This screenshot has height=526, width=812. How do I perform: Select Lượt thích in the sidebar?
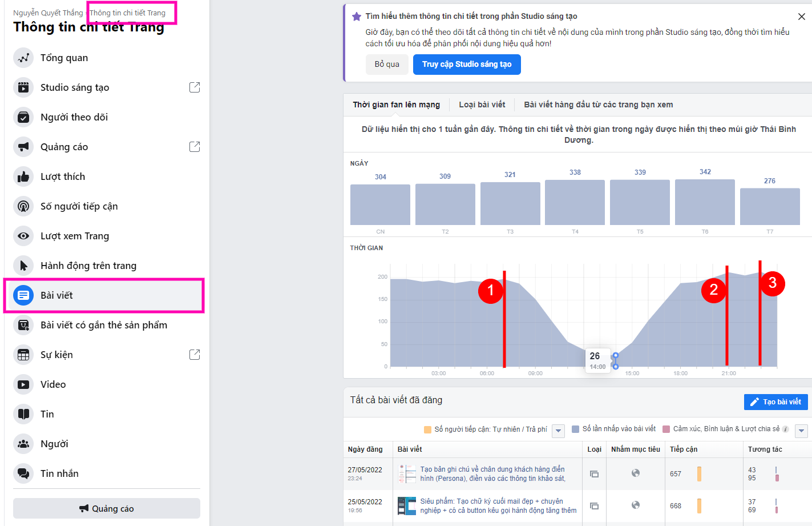pos(107,176)
